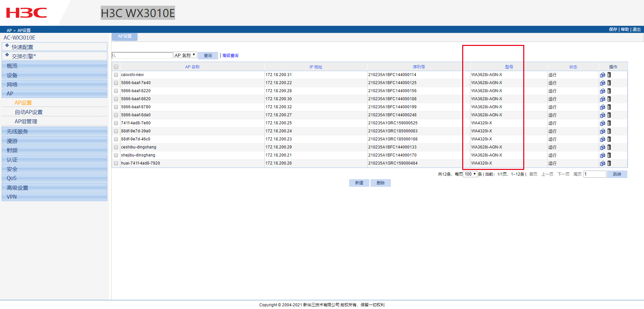Image resolution: width=644 pixels, height=309 pixels.
Task: Click the trash icon for AP 5866-baaf-8780
Action: click(x=609, y=107)
